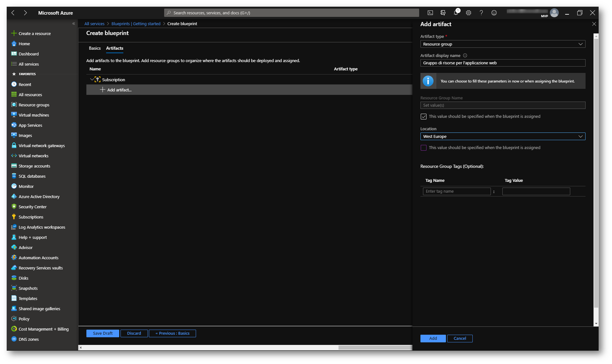Open the notifications bell icon
The height and width of the screenshot is (364, 612).
tap(456, 13)
